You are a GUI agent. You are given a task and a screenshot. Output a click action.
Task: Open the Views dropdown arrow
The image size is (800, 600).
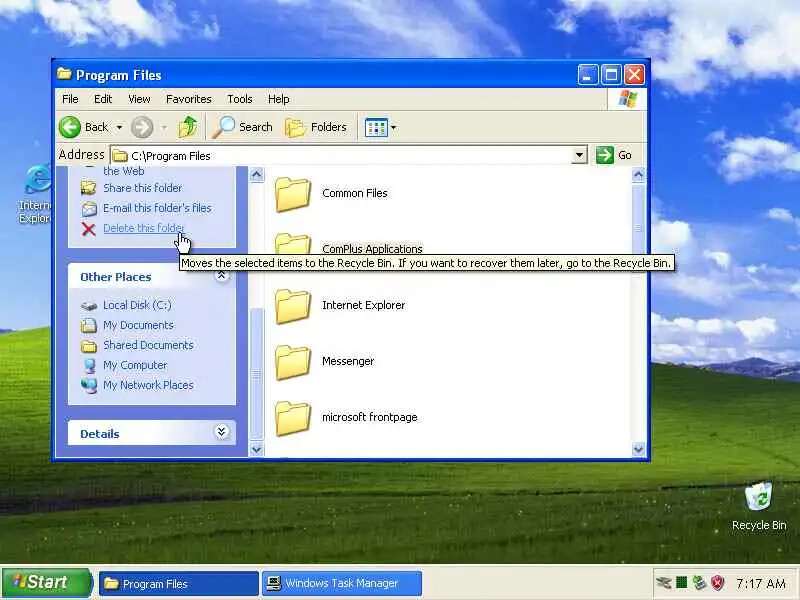pos(393,128)
